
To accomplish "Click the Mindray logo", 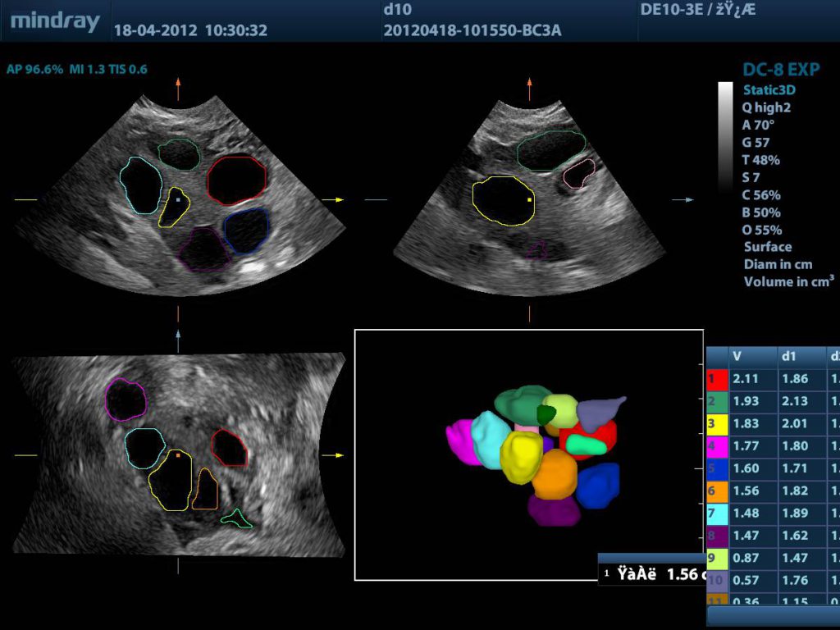I will tap(55, 21).
